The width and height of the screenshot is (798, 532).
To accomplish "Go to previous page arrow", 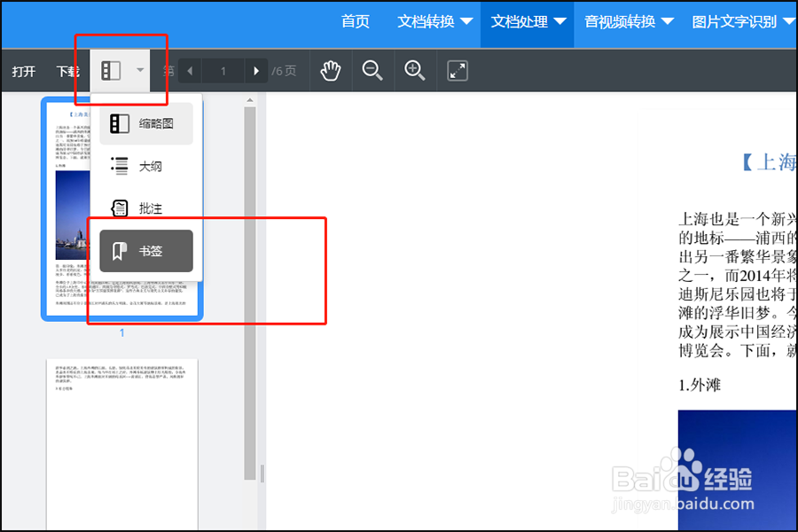I will [x=191, y=71].
